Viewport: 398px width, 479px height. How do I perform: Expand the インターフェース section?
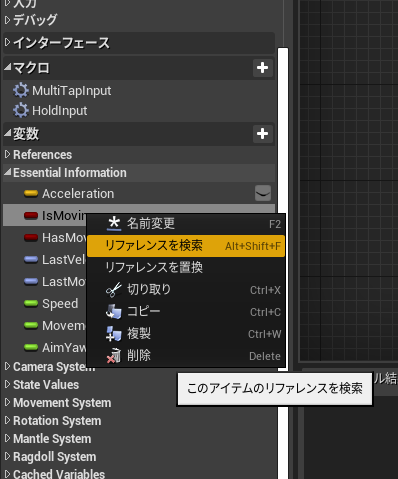point(7,43)
